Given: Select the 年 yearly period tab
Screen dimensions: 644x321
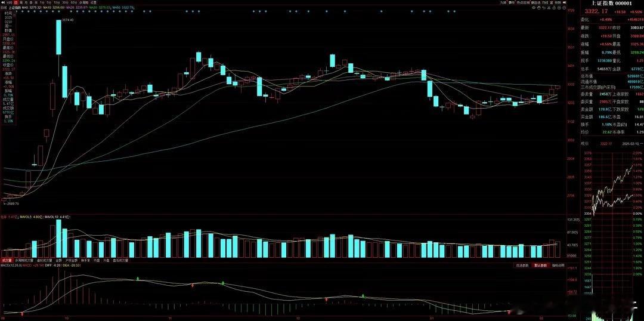Looking at the screenshot, I should pos(36,2).
